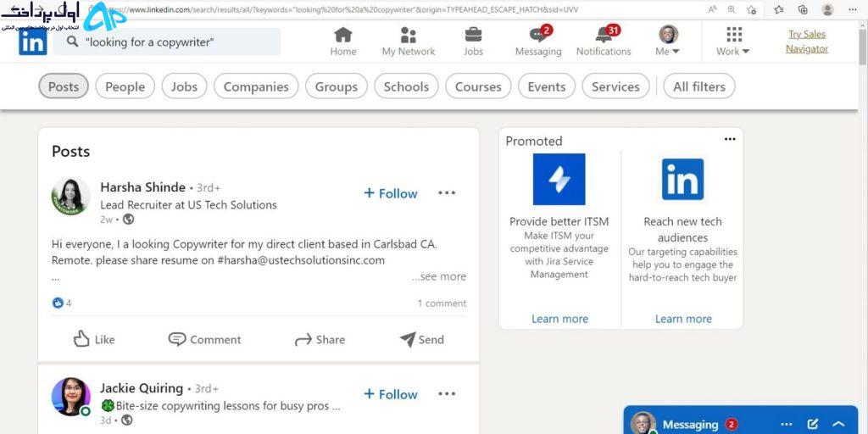The height and width of the screenshot is (434, 868).
Task: Open three-dot menu on Harsha Shinde's post
Action: click(x=447, y=192)
